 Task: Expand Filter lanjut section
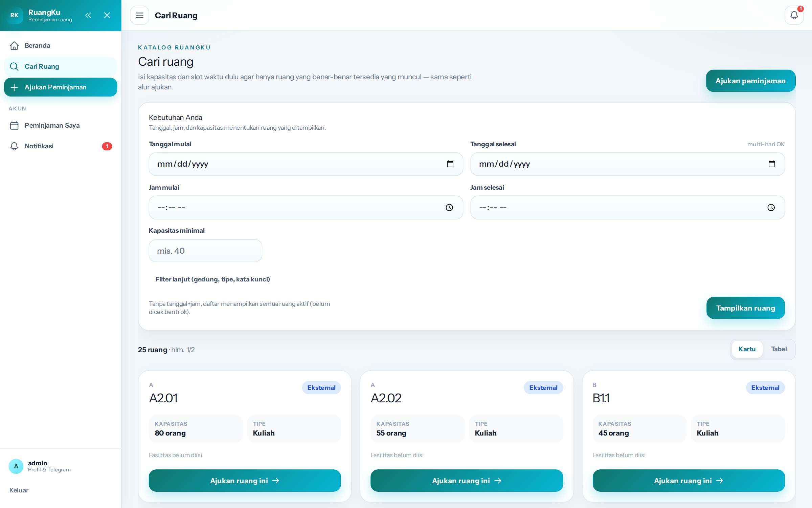coord(212,279)
